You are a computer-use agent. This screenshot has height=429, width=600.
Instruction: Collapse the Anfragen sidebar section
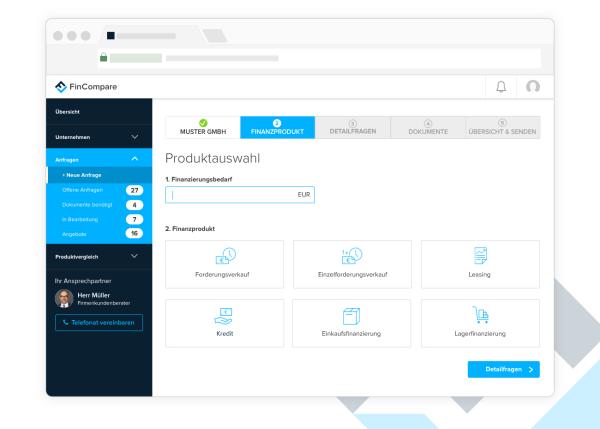[x=99, y=159]
